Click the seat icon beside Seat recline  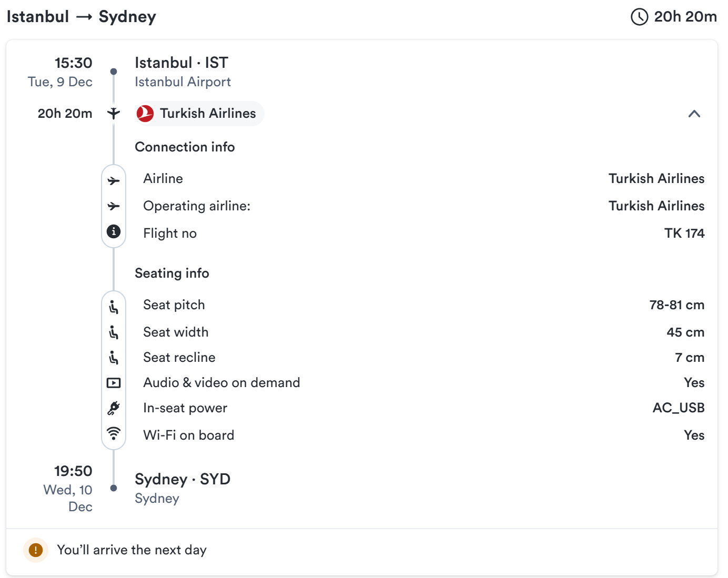click(x=114, y=358)
